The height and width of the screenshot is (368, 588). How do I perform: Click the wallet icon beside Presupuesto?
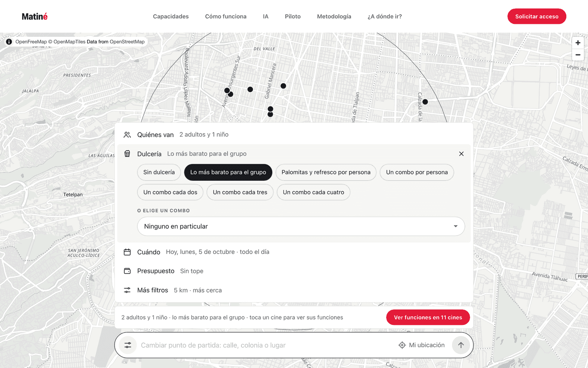point(127,271)
